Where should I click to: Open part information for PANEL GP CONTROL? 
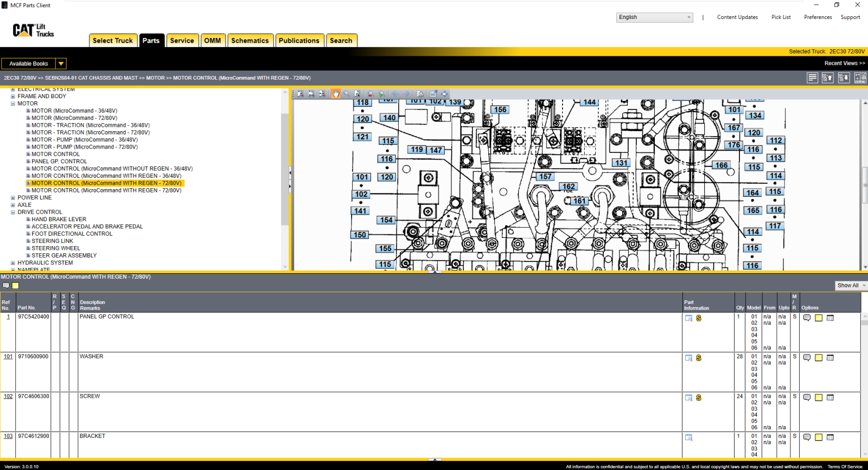(689, 318)
